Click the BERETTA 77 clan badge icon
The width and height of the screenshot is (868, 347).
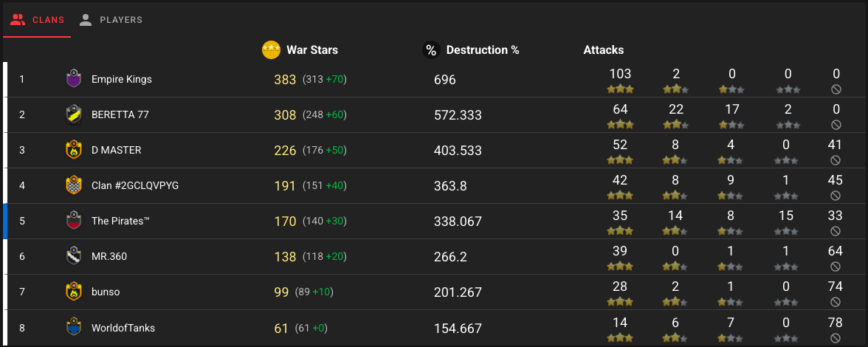tap(74, 114)
